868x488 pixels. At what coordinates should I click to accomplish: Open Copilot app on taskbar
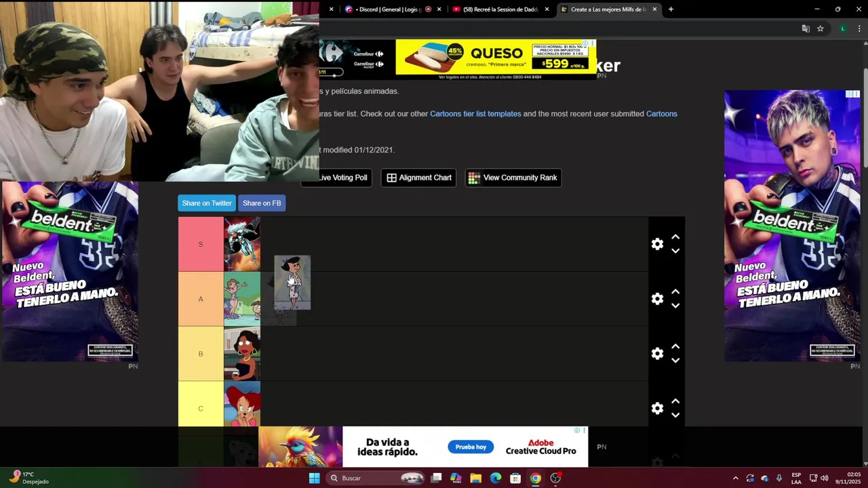click(456, 479)
